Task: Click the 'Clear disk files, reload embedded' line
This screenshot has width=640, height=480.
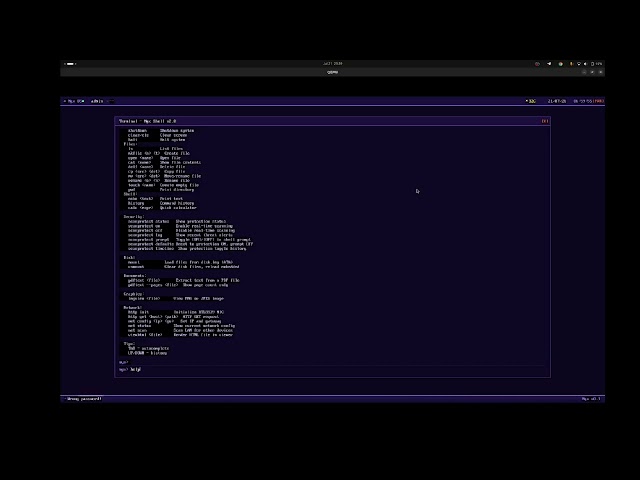Action: [x=184, y=267]
